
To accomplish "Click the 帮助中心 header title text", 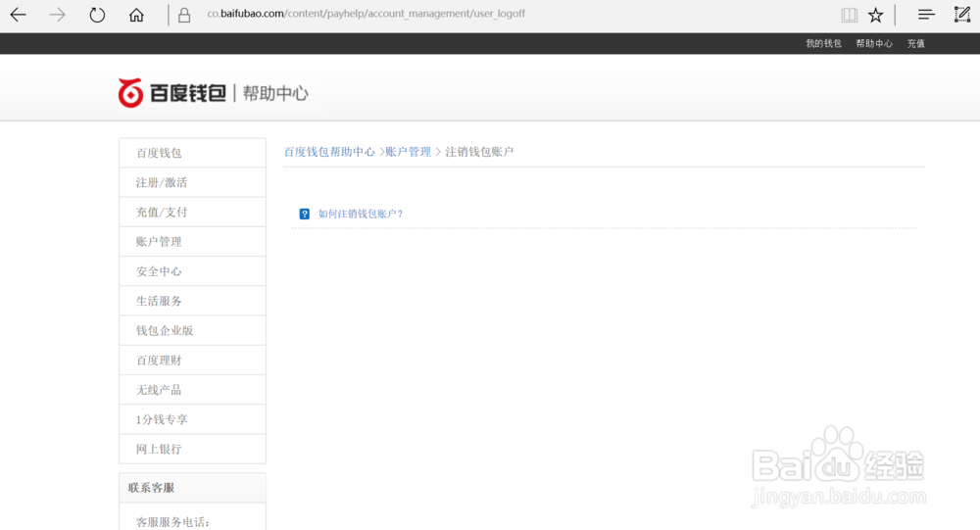I will [275, 93].
